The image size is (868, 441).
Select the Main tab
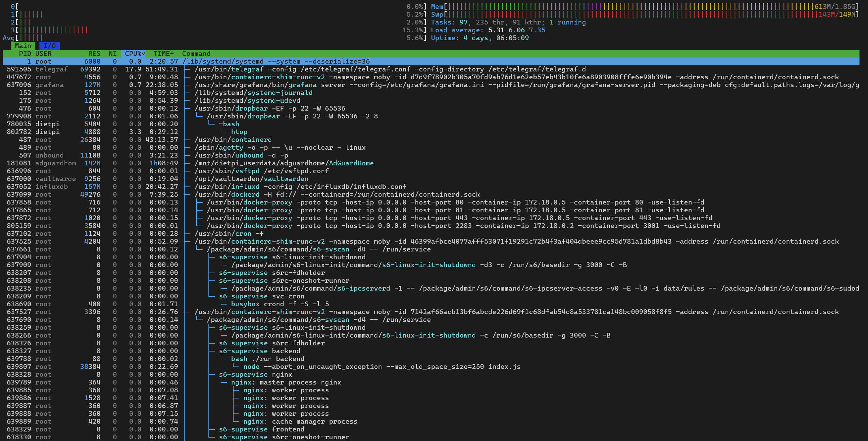coord(23,46)
